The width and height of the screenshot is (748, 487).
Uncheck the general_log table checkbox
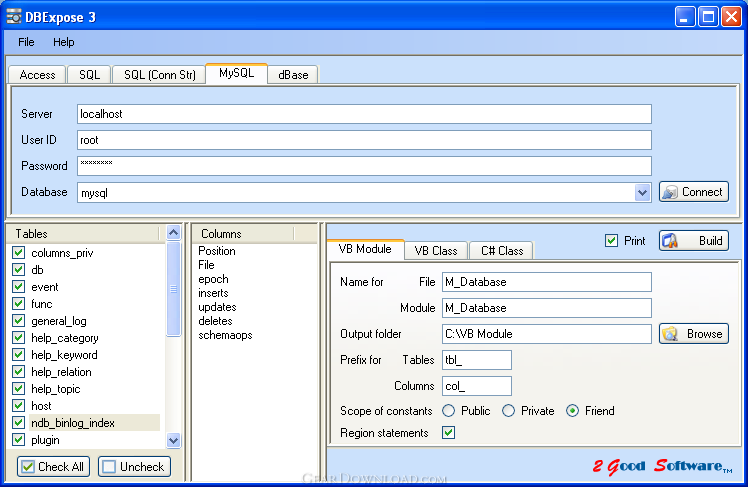(19, 321)
